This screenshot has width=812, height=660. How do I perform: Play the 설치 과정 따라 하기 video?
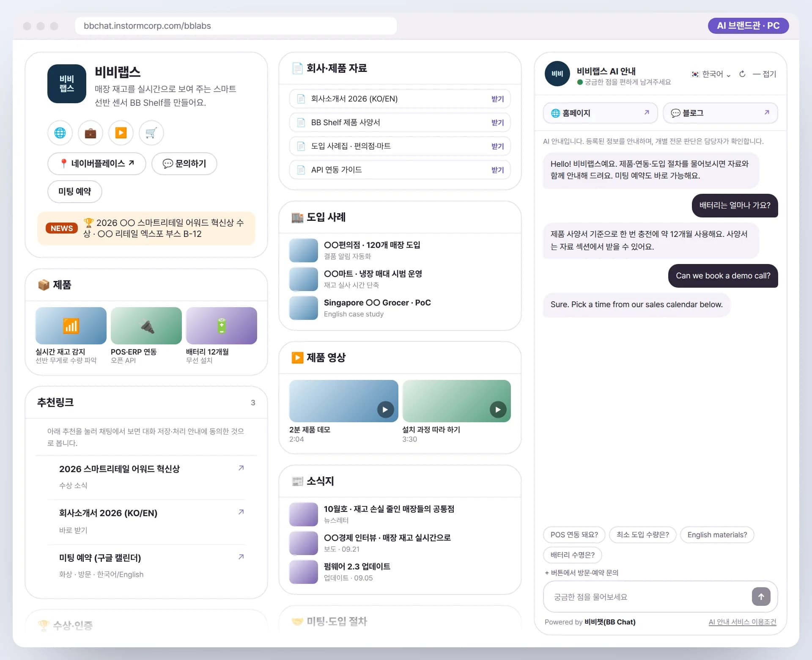coord(498,410)
